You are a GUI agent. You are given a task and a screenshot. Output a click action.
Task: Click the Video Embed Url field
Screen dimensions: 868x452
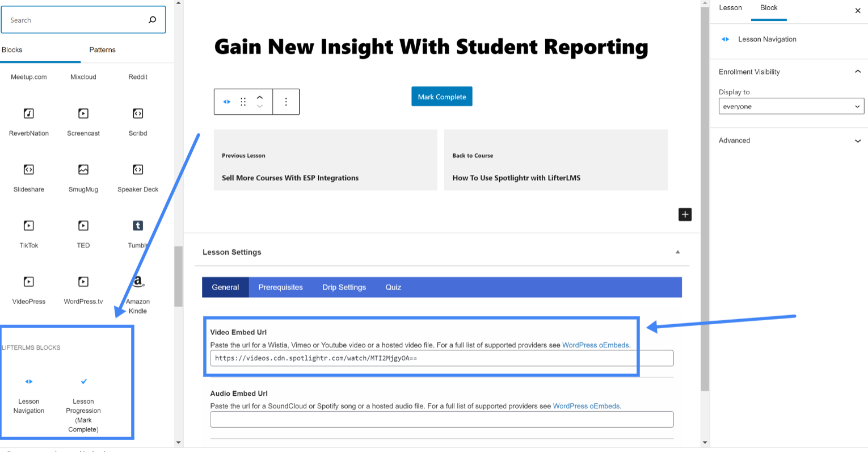pos(441,358)
